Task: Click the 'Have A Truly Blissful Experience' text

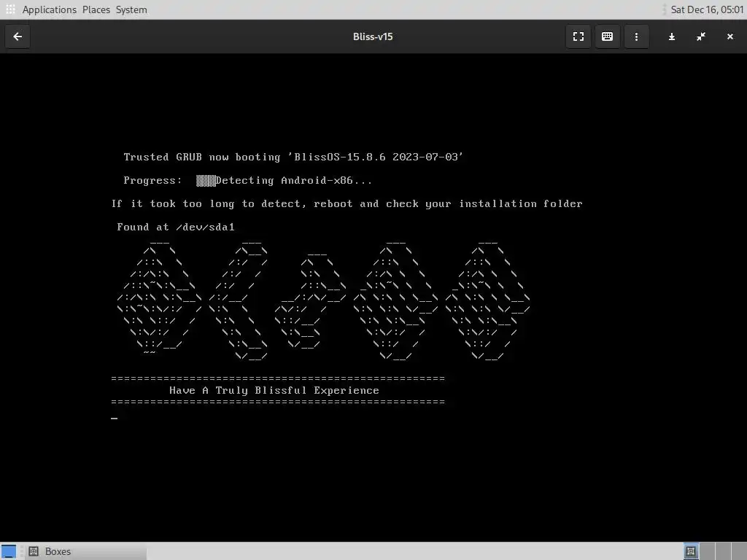Action: (274, 391)
